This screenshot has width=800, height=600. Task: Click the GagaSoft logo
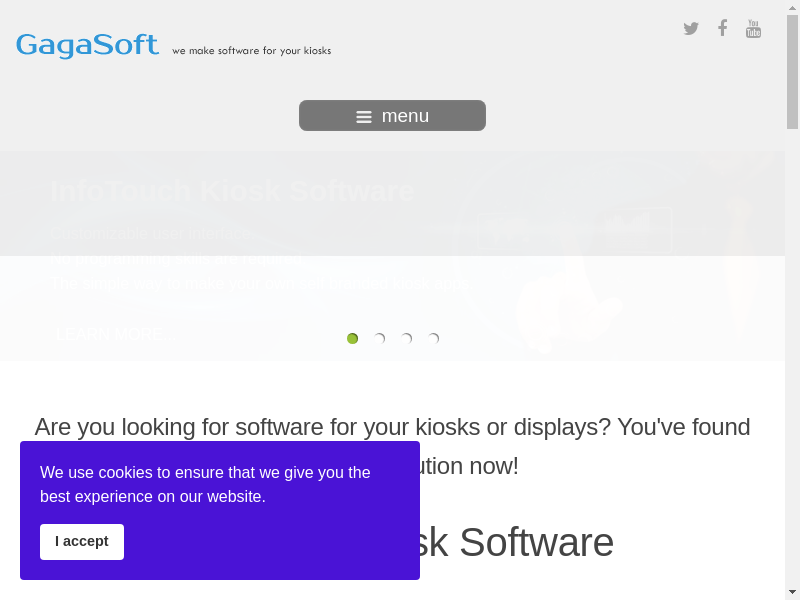[x=88, y=45]
